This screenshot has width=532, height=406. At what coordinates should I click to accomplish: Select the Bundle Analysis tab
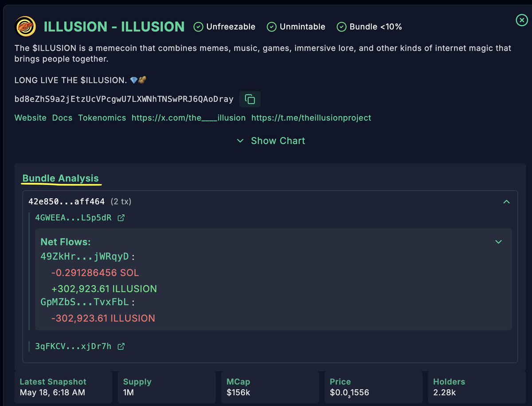tap(61, 178)
